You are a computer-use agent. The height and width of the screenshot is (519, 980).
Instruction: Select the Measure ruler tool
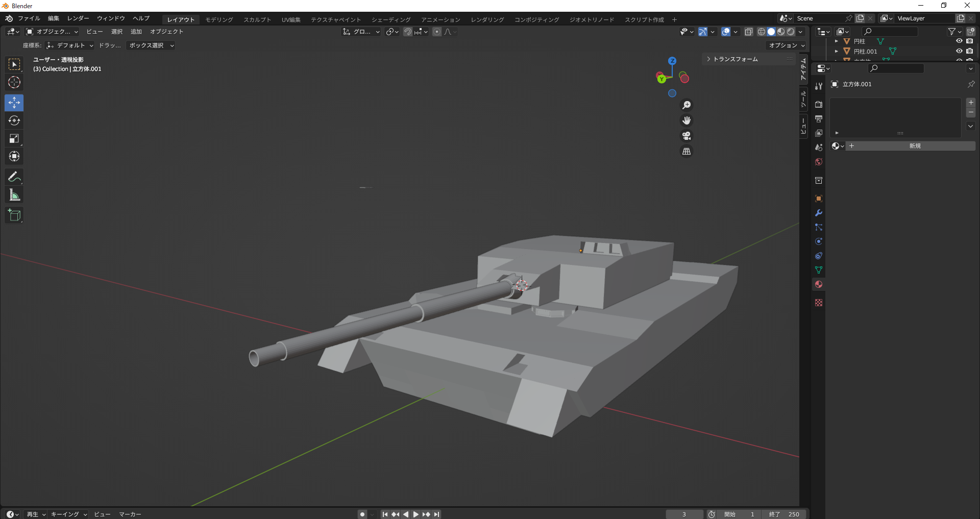pyautogui.click(x=14, y=195)
